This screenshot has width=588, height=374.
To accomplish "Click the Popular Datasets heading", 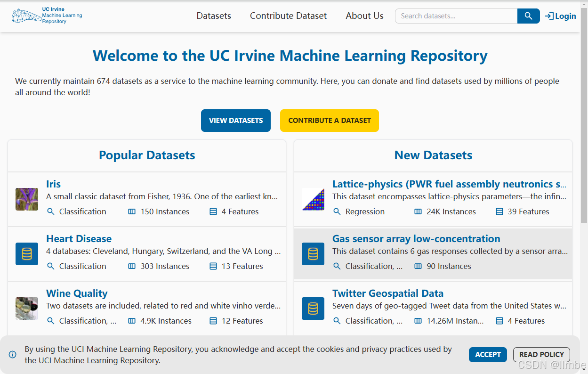I will click(147, 155).
